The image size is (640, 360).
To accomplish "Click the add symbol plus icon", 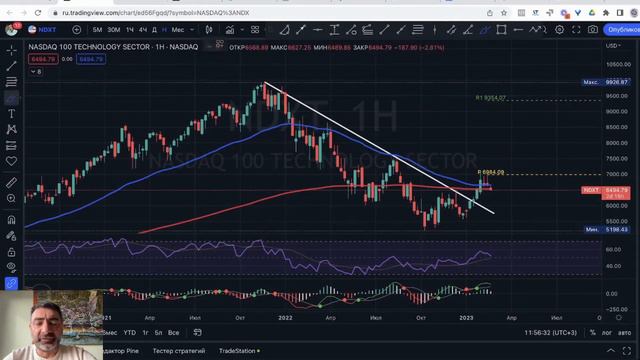I will pos(76,30).
